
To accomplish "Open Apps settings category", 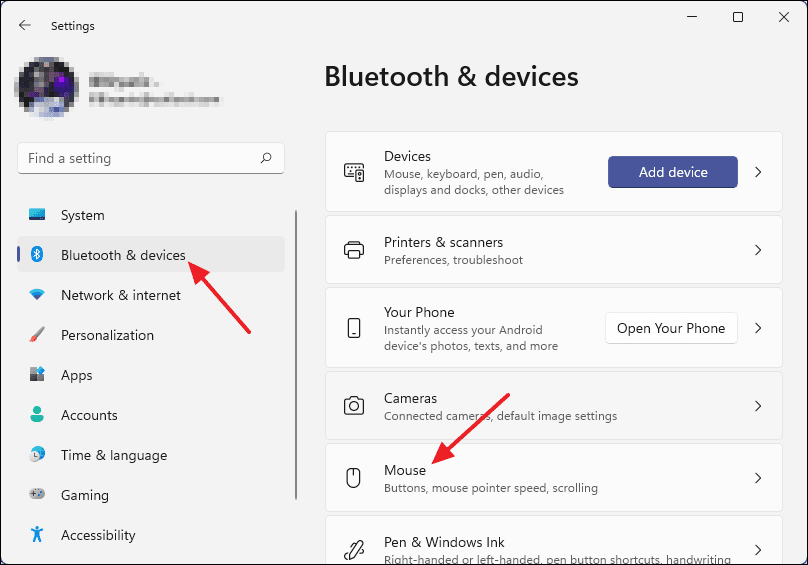I will coord(151,375).
